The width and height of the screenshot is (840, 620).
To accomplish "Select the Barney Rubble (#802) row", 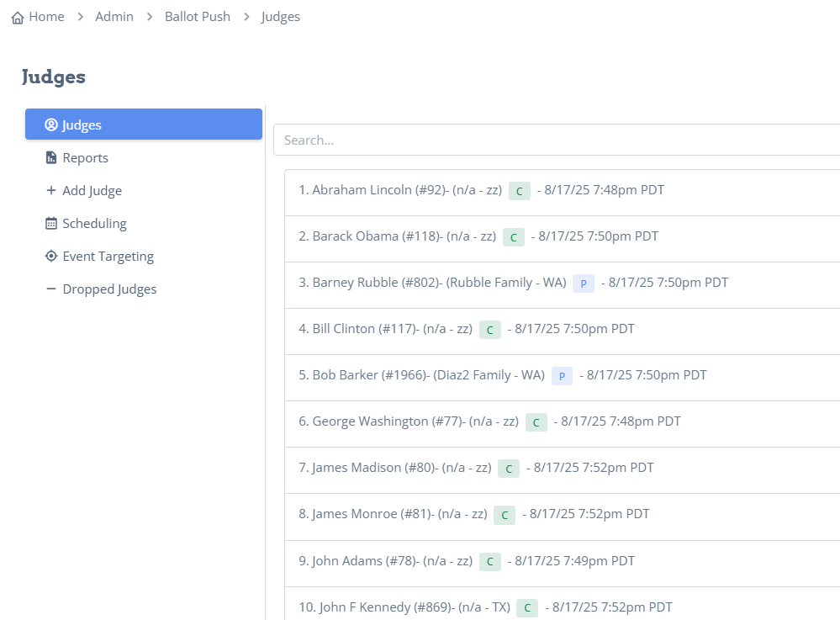I will pyautogui.click(x=563, y=285).
